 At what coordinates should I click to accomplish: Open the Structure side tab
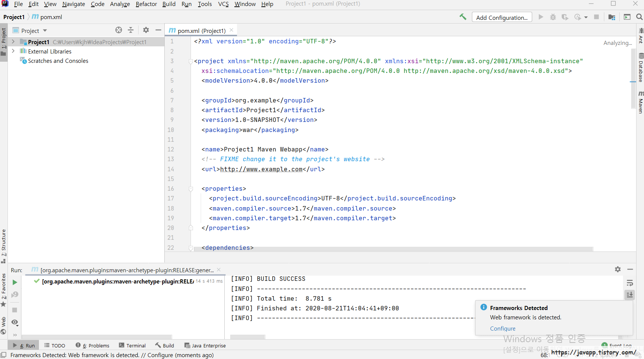coord(3,246)
